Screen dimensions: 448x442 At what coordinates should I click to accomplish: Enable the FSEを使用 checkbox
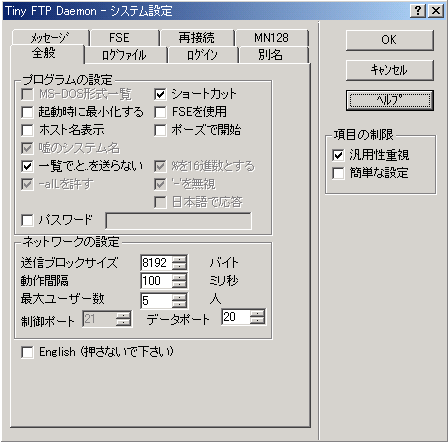click(160, 112)
